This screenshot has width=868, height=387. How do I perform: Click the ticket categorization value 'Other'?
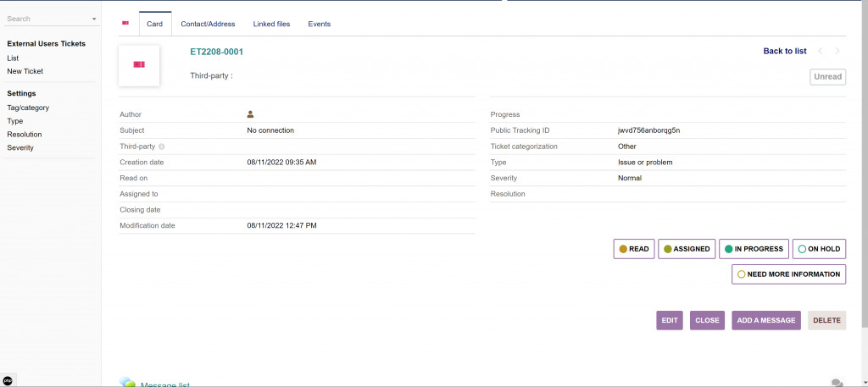[x=627, y=147]
